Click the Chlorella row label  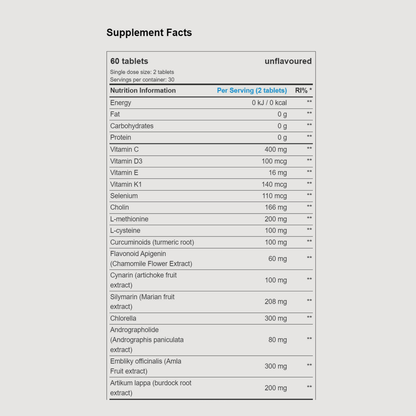[123, 318]
